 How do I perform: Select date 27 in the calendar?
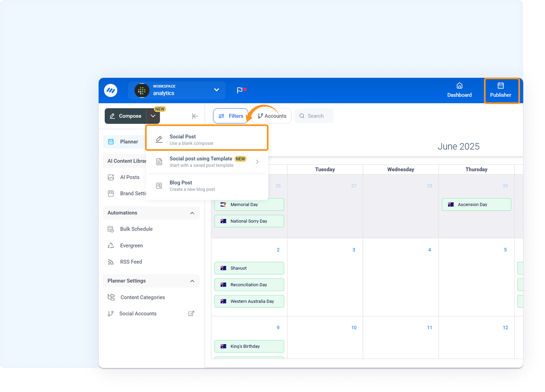click(354, 186)
